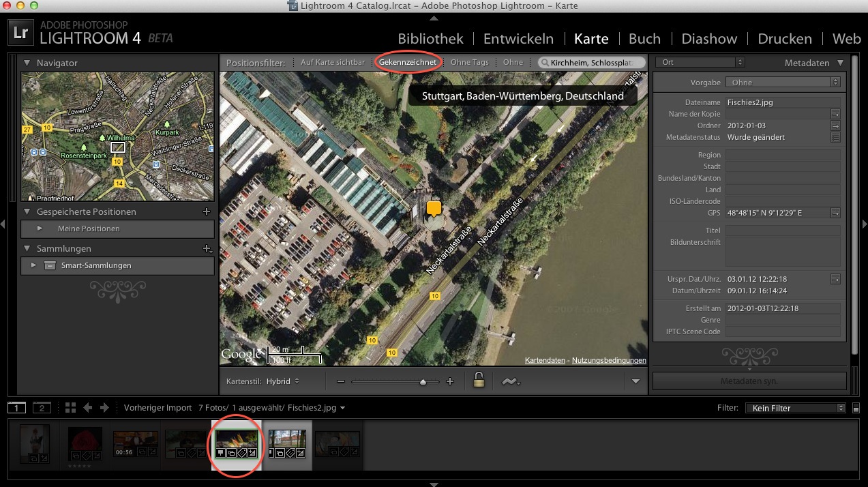Select main window button 1
868x487 pixels.
[x=17, y=408]
